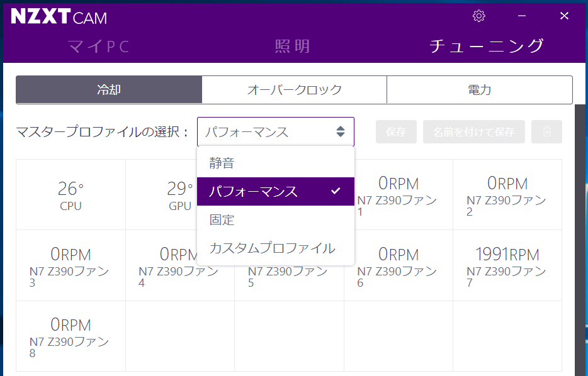Click the 保存 button
588x376 pixels.
point(396,131)
